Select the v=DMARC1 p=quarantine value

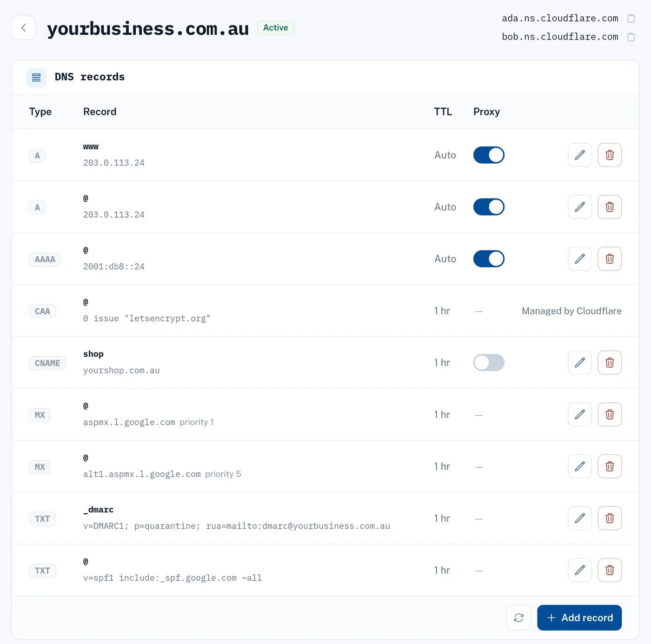point(237,526)
